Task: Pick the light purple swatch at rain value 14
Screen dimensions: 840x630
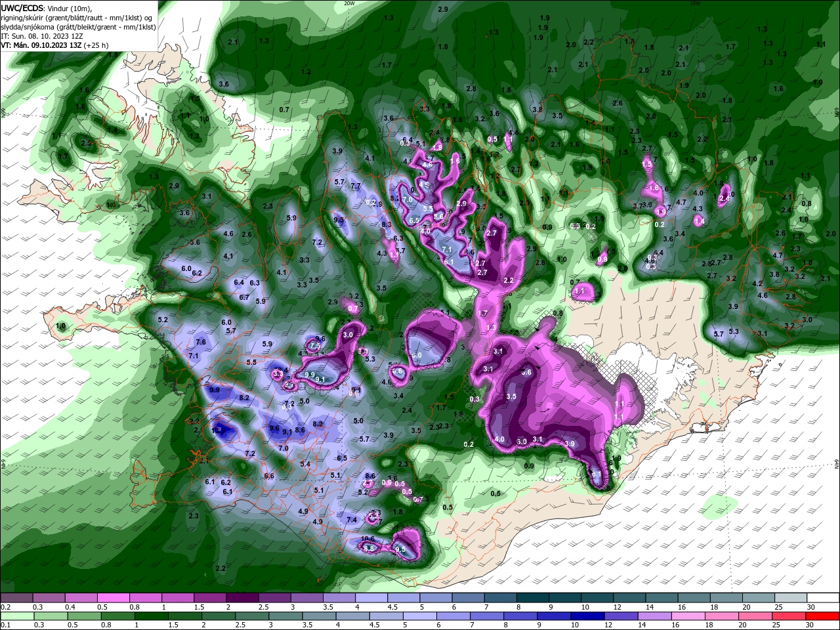Action: (654, 616)
